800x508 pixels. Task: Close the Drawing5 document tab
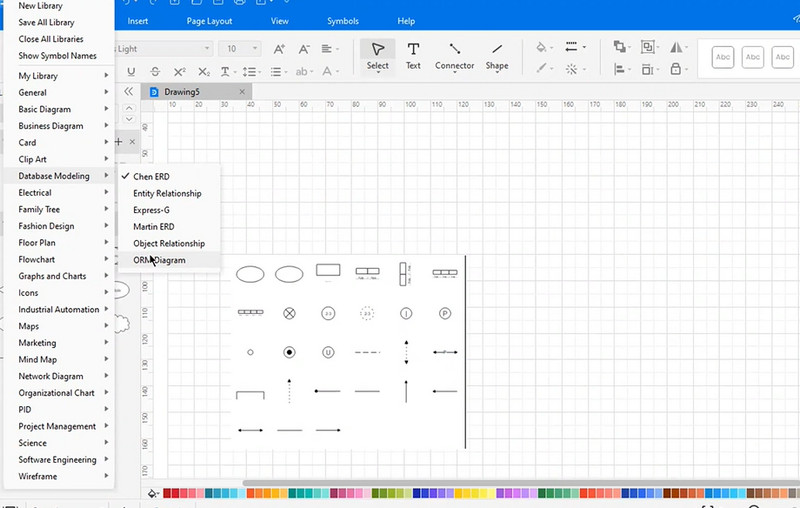tap(242, 91)
